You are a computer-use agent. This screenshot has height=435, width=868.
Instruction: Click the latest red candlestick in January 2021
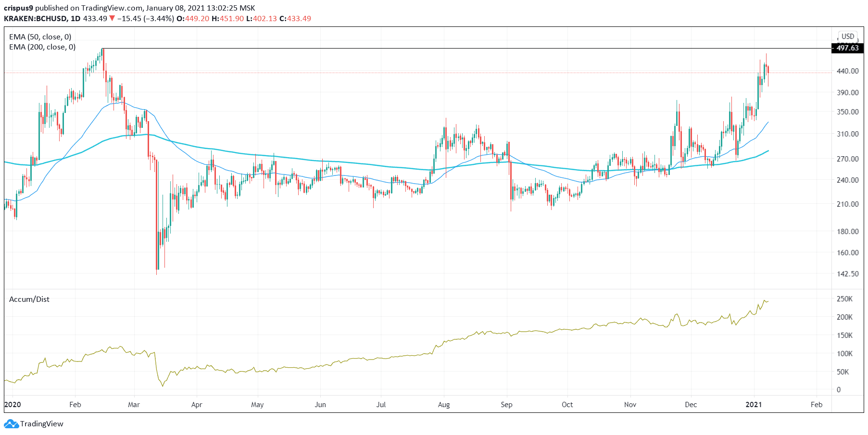pyautogui.click(x=768, y=70)
